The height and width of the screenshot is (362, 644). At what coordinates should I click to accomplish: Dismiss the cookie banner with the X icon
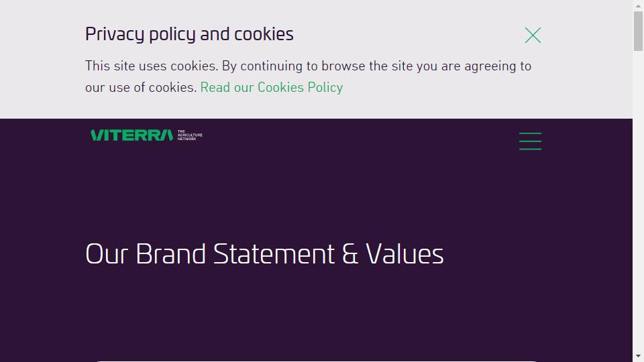(x=533, y=36)
